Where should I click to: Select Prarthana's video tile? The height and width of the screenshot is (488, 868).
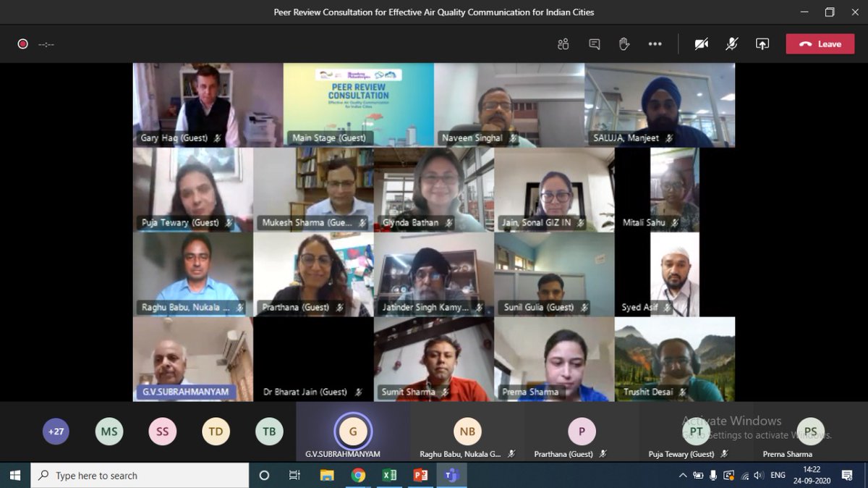click(x=313, y=274)
